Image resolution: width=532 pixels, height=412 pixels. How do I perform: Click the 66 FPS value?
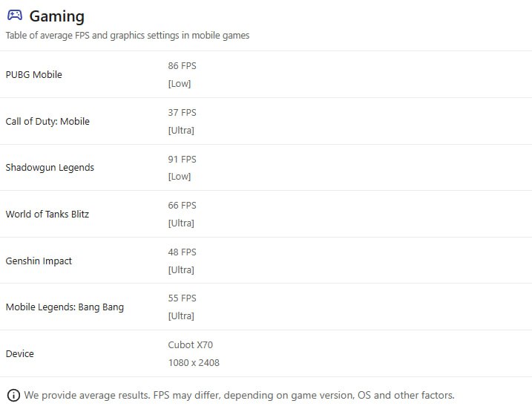[182, 205]
